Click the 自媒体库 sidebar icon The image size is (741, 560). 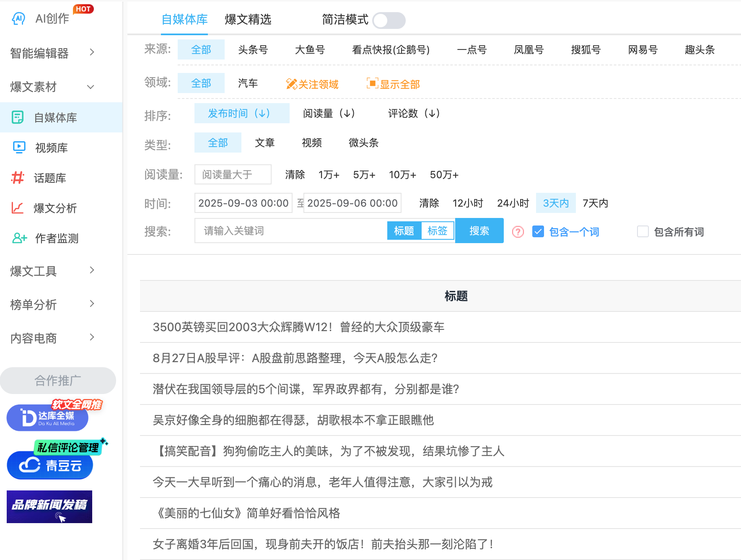(18, 117)
